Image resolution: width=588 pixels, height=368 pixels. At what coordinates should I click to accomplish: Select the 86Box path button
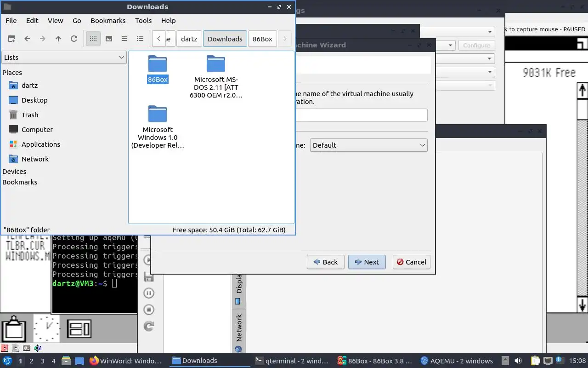[x=262, y=39]
